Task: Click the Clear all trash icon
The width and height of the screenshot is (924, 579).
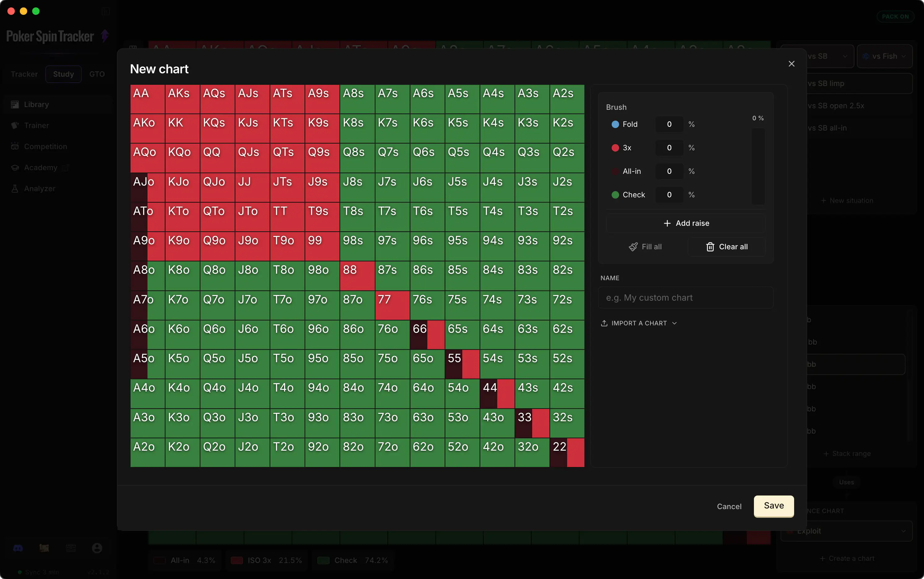Action: point(710,247)
